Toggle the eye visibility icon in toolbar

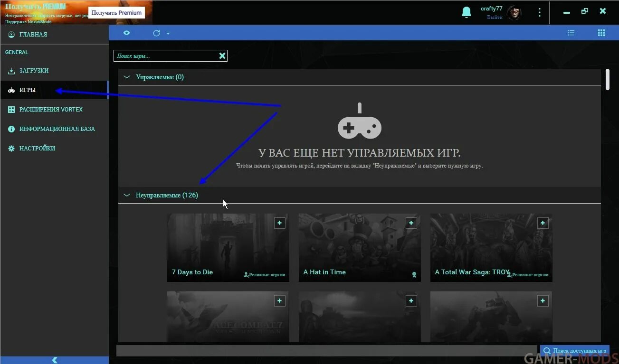126,33
